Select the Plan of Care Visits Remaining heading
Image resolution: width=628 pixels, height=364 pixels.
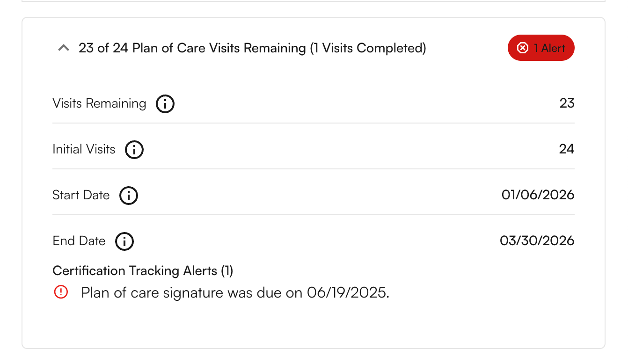click(253, 48)
